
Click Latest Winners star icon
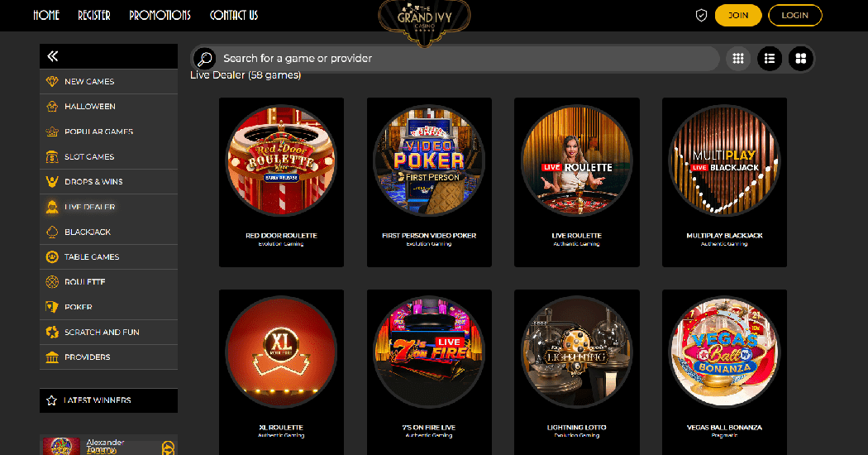click(51, 400)
